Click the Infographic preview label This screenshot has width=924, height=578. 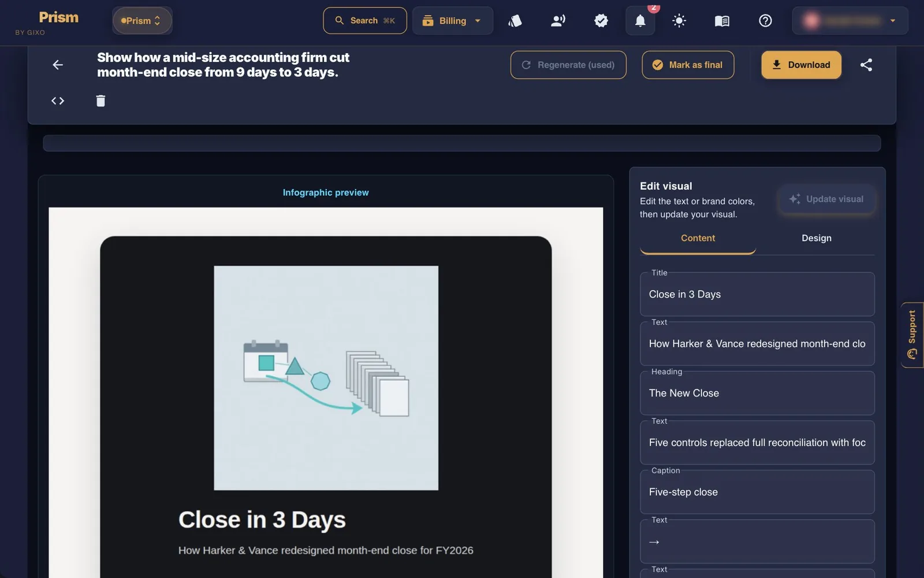click(x=326, y=192)
